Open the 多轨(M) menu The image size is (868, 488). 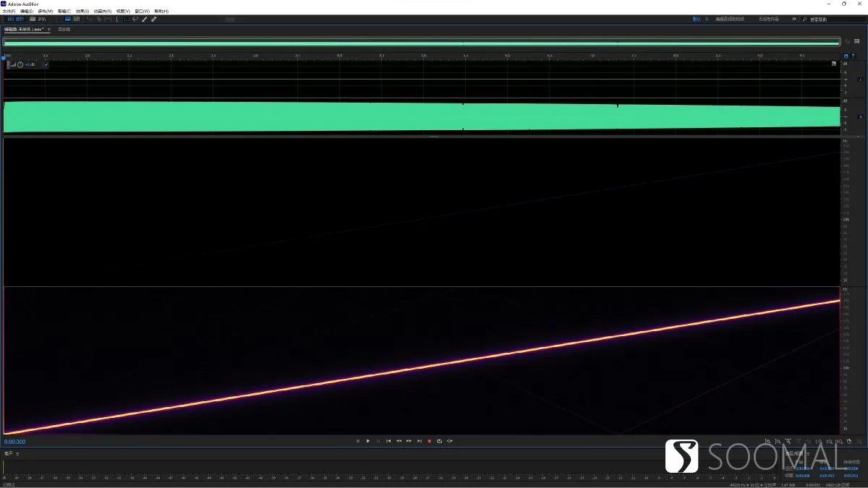(x=46, y=12)
